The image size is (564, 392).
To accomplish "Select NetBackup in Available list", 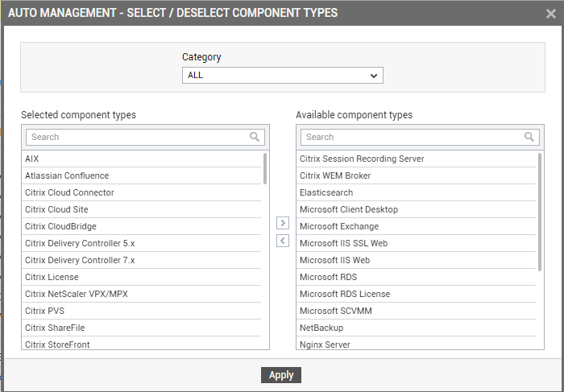I will point(417,328).
